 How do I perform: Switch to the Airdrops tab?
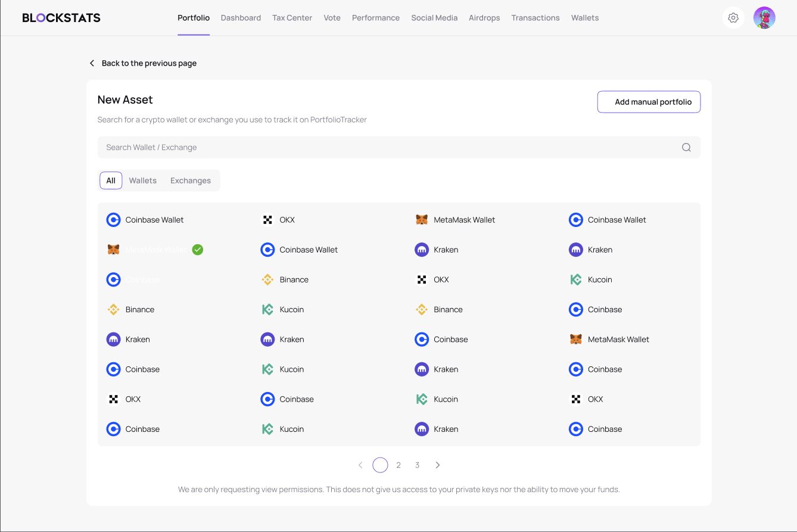coord(484,18)
